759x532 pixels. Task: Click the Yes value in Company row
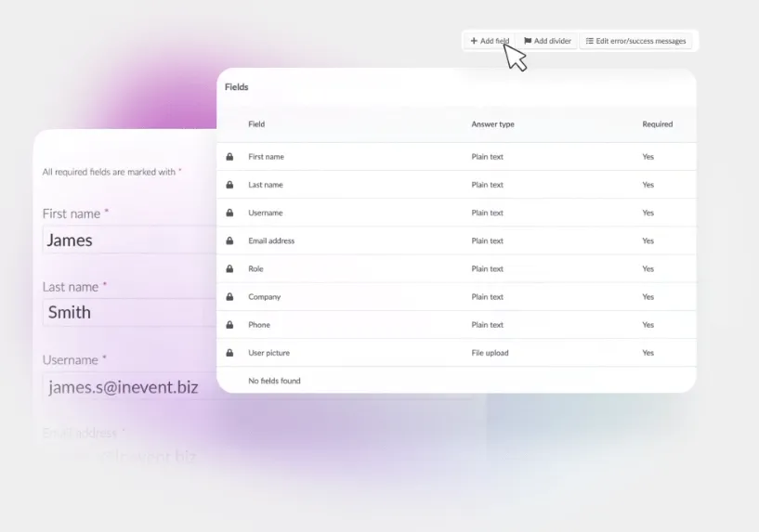pos(648,297)
